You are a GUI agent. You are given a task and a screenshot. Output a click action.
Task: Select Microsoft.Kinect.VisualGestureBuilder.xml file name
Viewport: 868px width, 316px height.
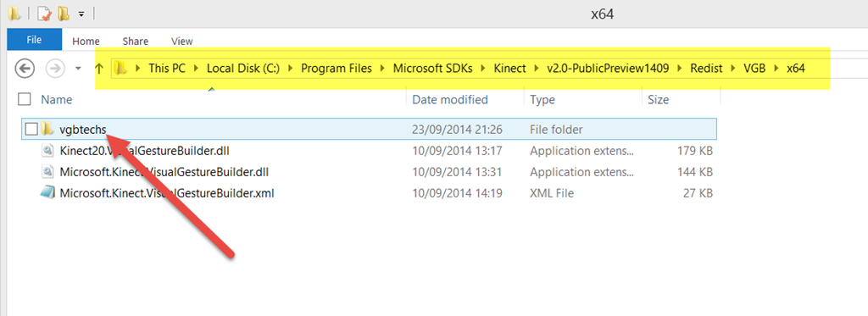(x=167, y=194)
